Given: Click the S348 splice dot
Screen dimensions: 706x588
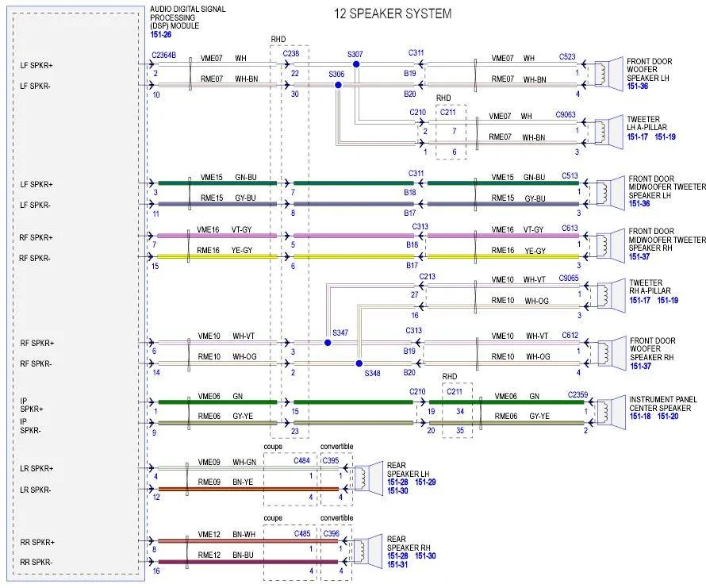Looking at the screenshot, I should pos(359,363).
